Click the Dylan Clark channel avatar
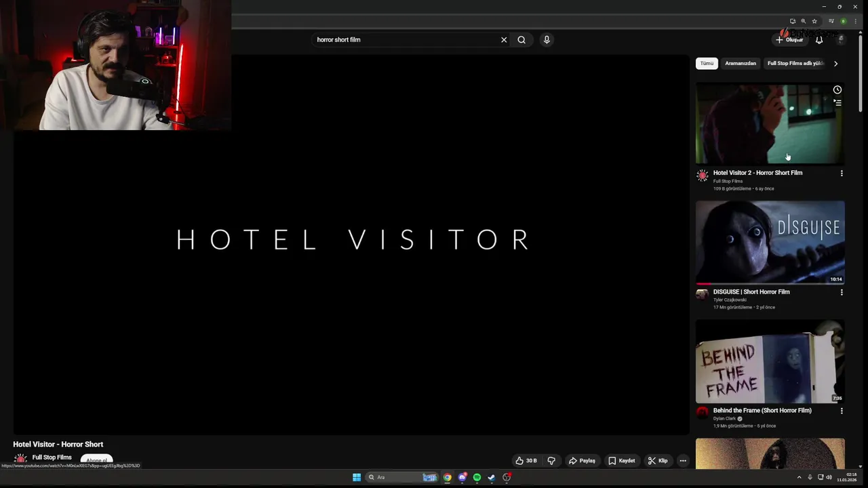The height and width of the screenshot is (488, 868). point(703,413)
